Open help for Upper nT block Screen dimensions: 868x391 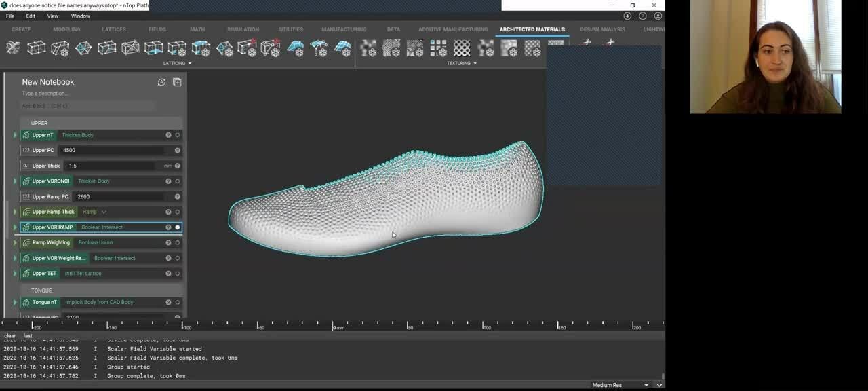click(x=168, y=135)
